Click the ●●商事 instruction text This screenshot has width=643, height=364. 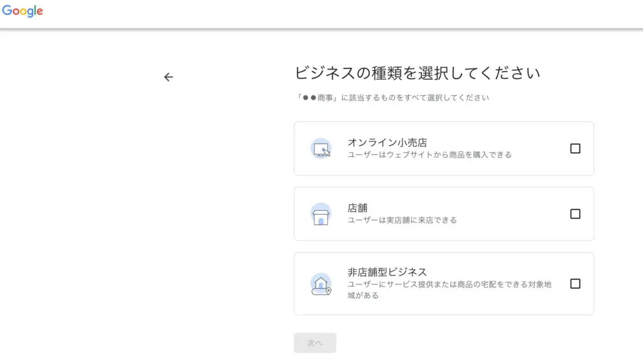[394, 97]
